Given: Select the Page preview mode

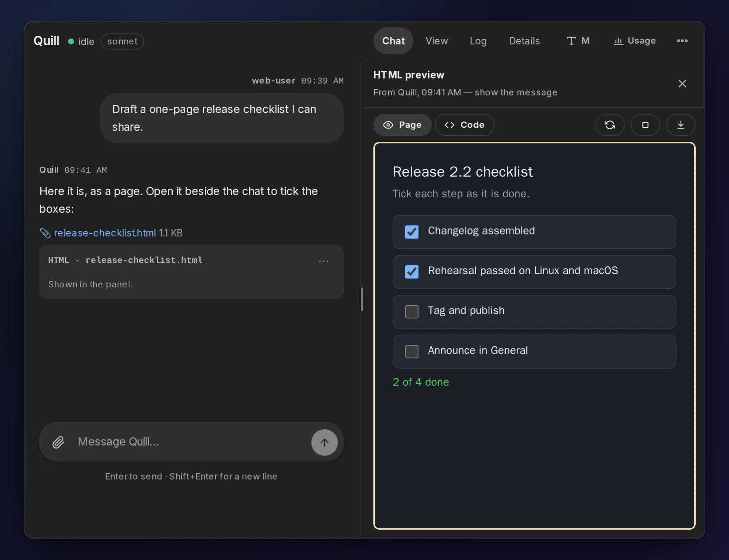Looking at the screenshot, I should [402, 125].
